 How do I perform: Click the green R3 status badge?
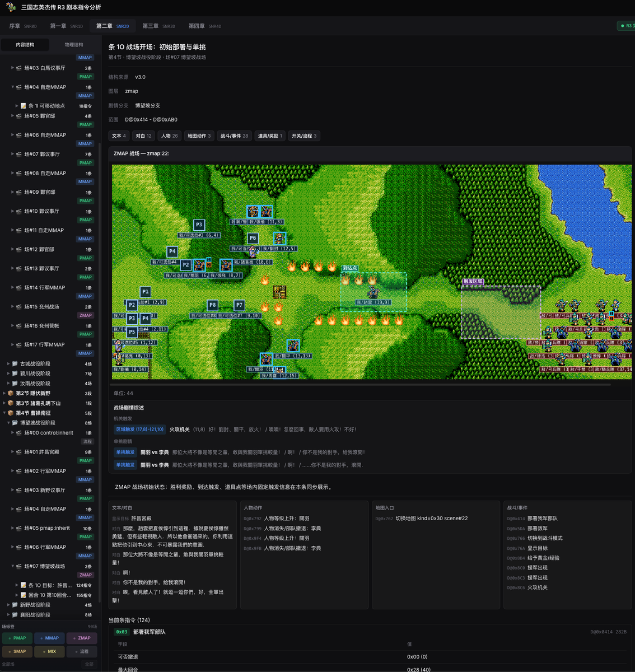coord(625,26)
